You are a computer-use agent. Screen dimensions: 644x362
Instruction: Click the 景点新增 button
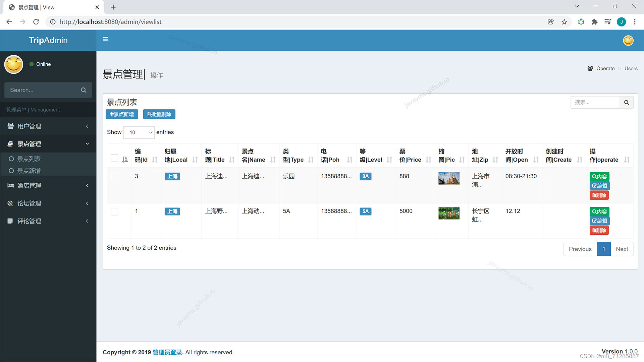122,114
